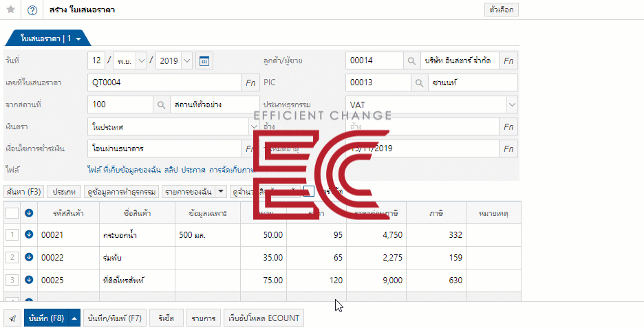644x330 pixels.
Task: Click เว็บอัปโหลด ECOUNT button
Action: click(264, 318)
